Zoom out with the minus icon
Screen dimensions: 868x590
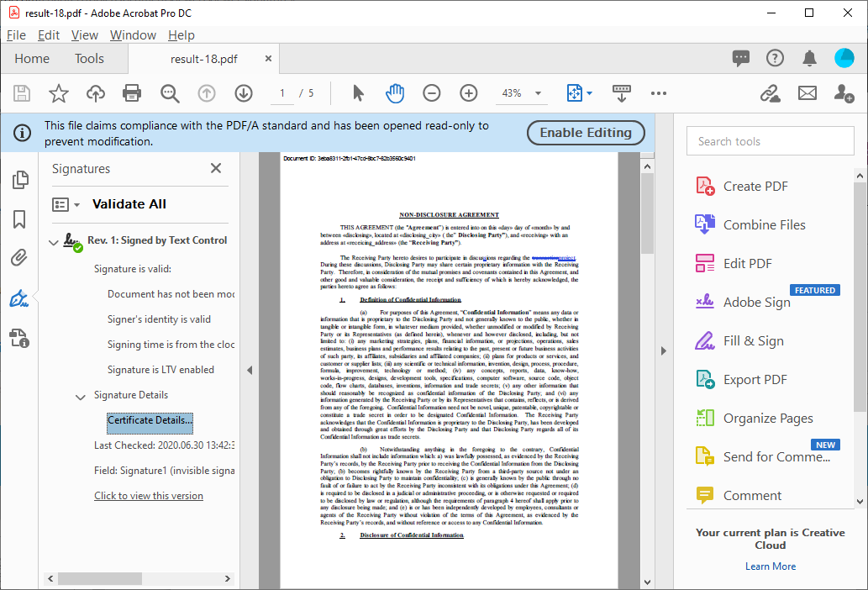tap(432, 93)
